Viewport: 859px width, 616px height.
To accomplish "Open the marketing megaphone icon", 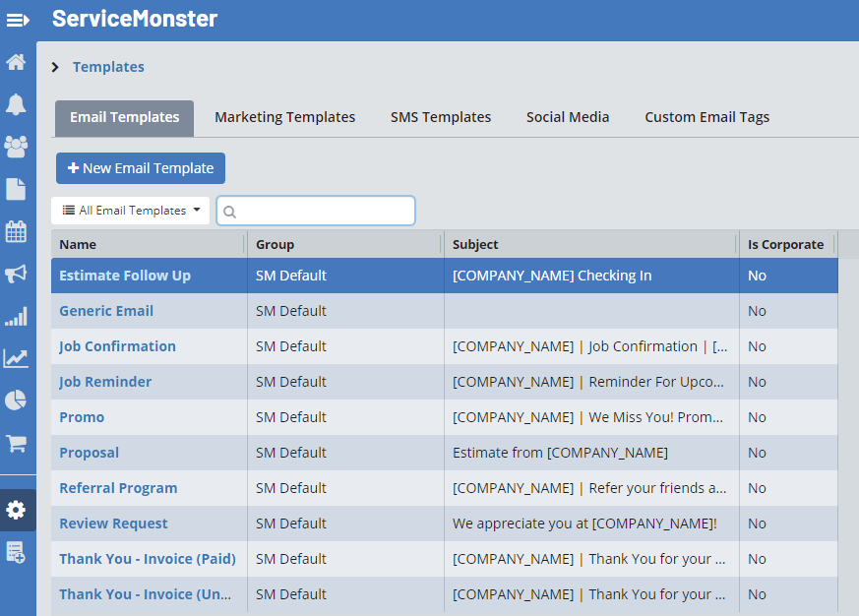I will pyautogui.click(x=17, y=275).
